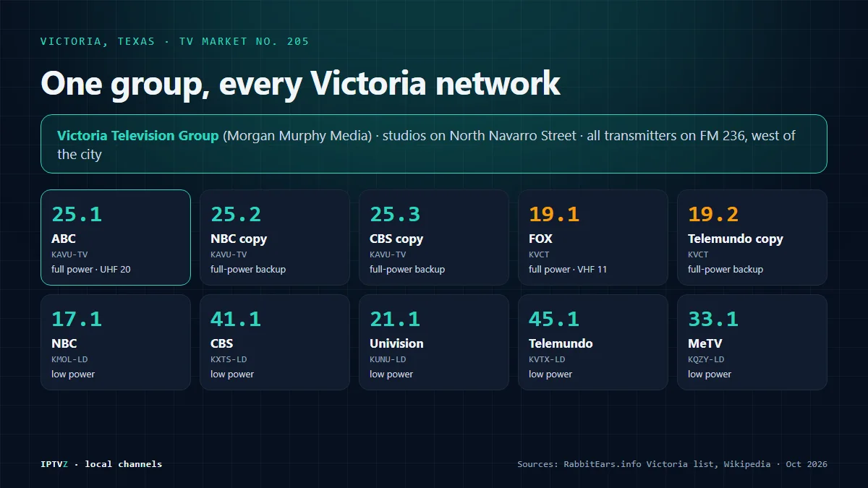Open the 25.3 CBS copy card
Screen dimensions: 868x488
(x=434, y=237)
